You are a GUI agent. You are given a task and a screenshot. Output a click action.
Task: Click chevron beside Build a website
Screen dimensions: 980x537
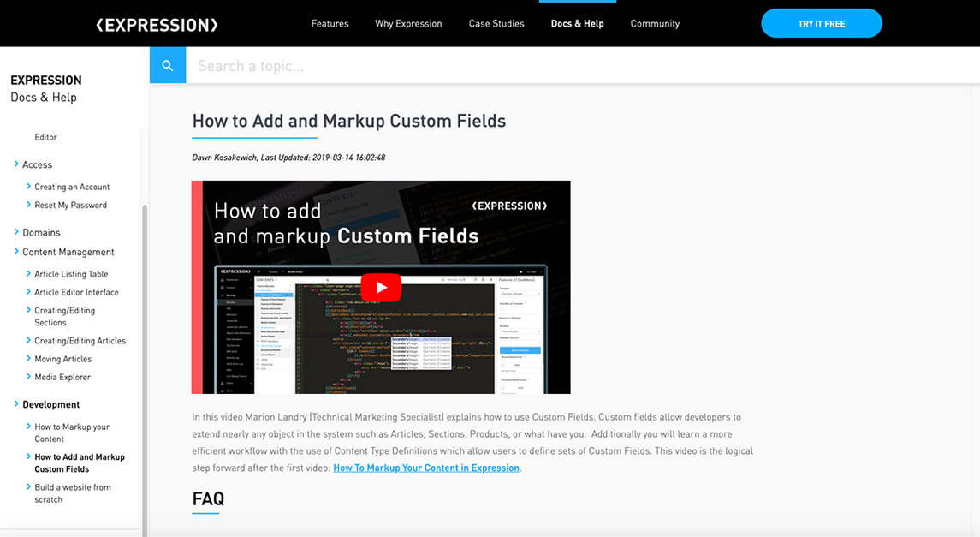(29, 486)
